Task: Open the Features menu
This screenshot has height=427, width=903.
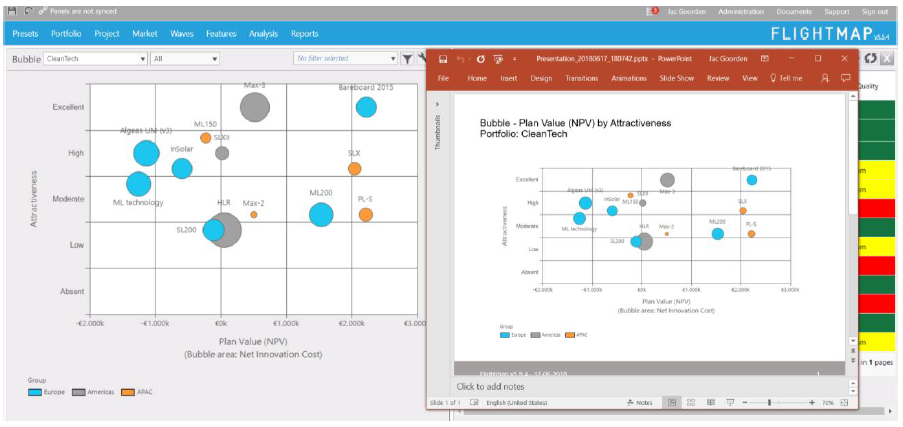Action: point(221,34)
